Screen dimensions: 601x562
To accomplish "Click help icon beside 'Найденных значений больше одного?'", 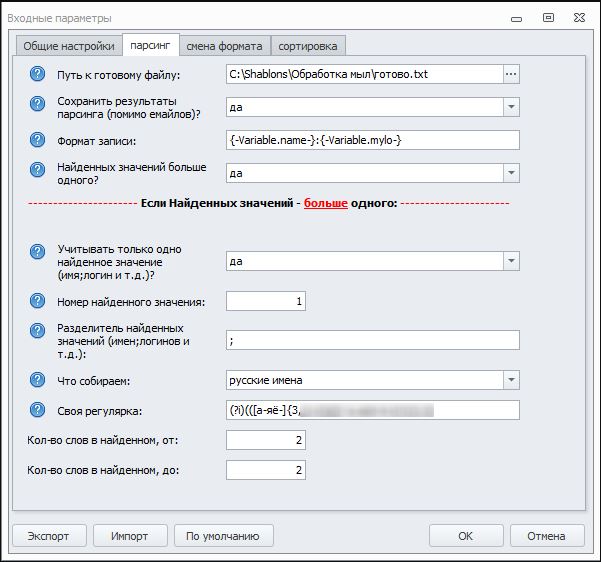I will click(38, 169).
